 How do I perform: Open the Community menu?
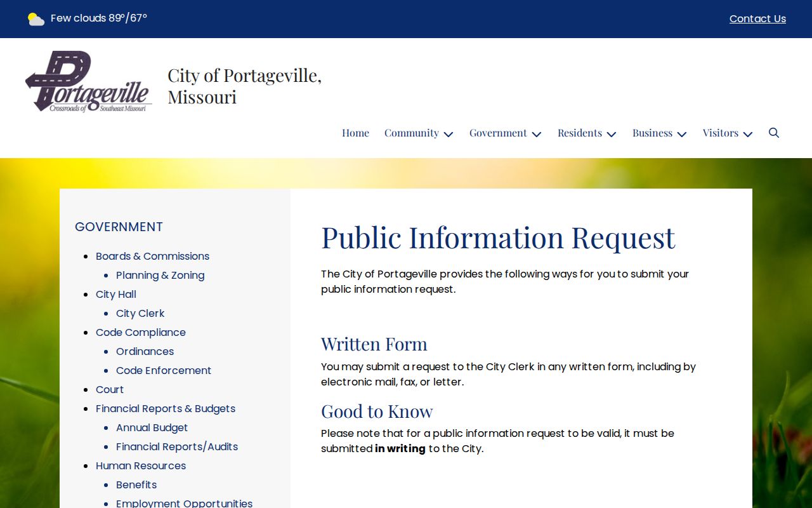pyautogui.click(x=412, y=133)
